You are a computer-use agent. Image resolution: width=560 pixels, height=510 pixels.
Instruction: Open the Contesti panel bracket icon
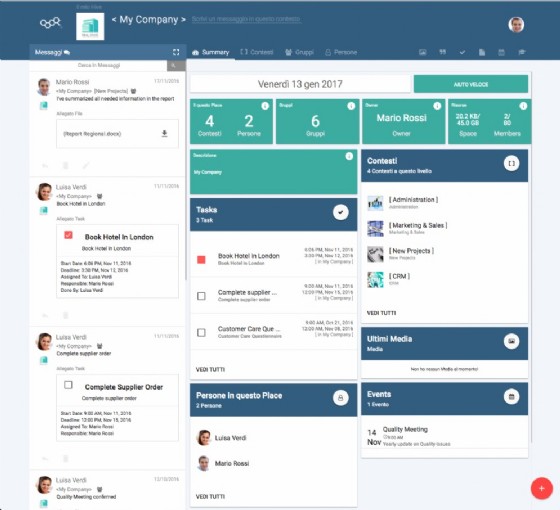point(511,164)
